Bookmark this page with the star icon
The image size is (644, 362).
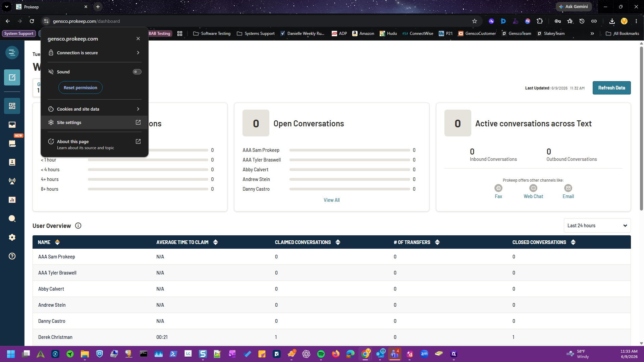coord(475,21)
